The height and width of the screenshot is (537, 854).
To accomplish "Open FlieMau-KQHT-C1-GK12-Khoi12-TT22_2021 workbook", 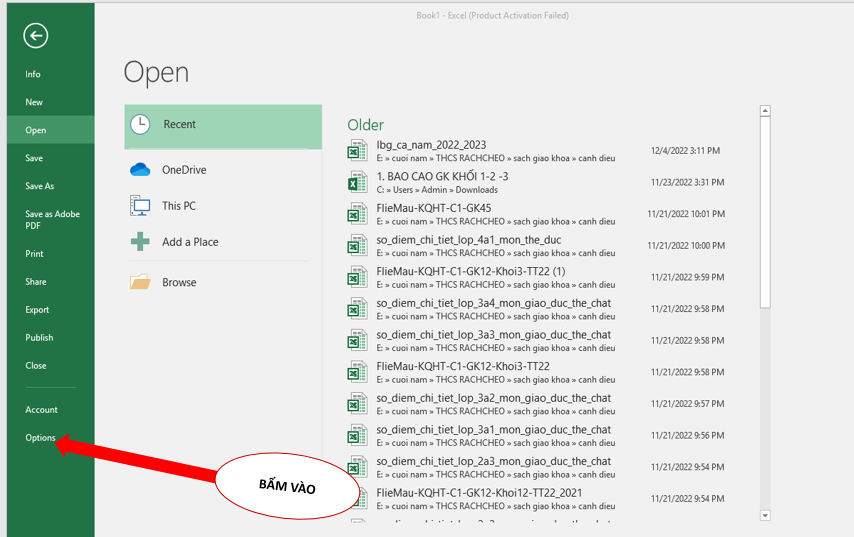I will click(479, 493).
